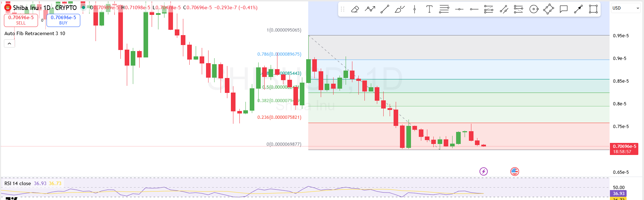The height and width of the screenshot is (200, 644).
Task: Select the Rotated Rectangle tool
Action: pos(548,9)
